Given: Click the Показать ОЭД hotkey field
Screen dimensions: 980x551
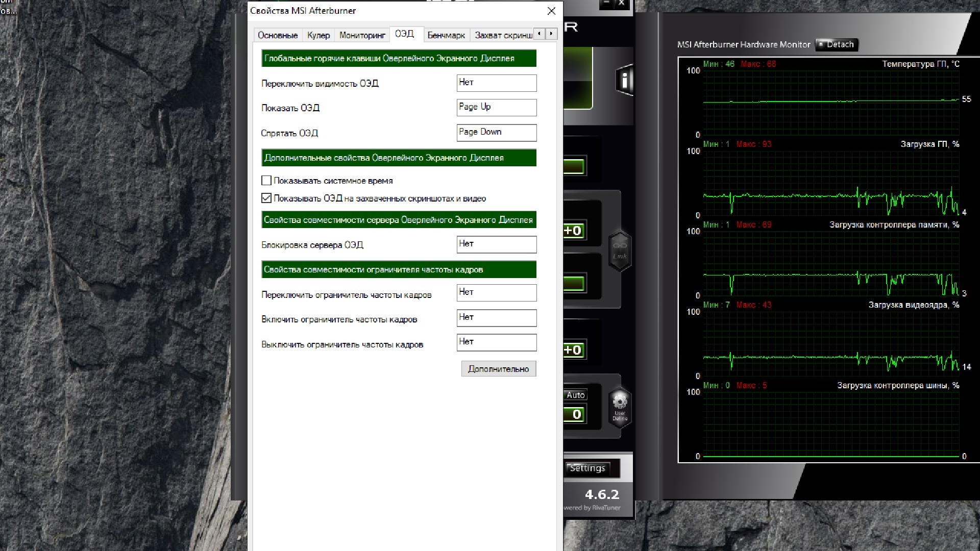Looking at the screenshot, I should click(496, 107).
